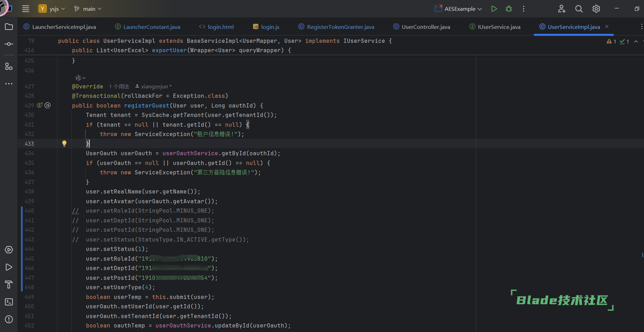Switch to UserController.java tab
Viewport: 644px width, 332px height.
pos(422,27)
